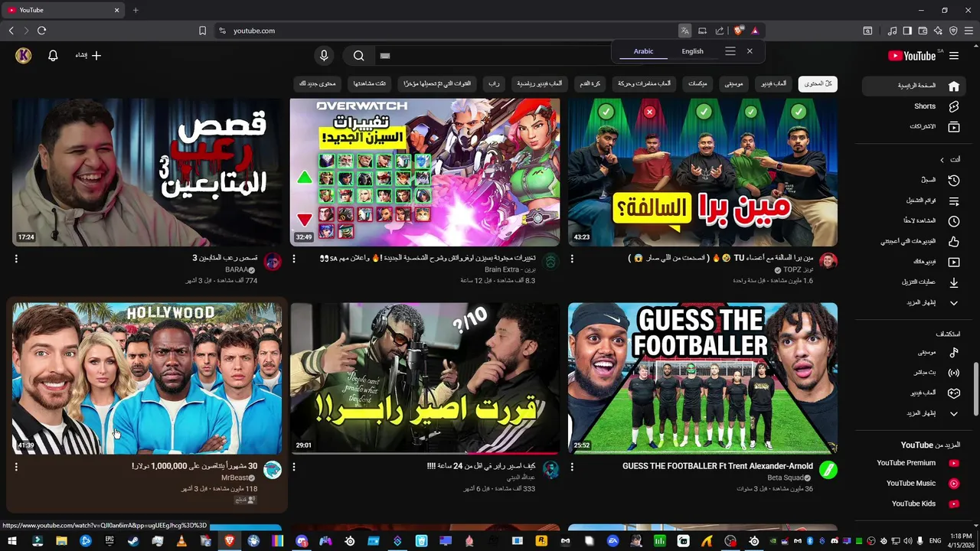
Task: Open options for MrBeast video
Action: click(16, 466)
